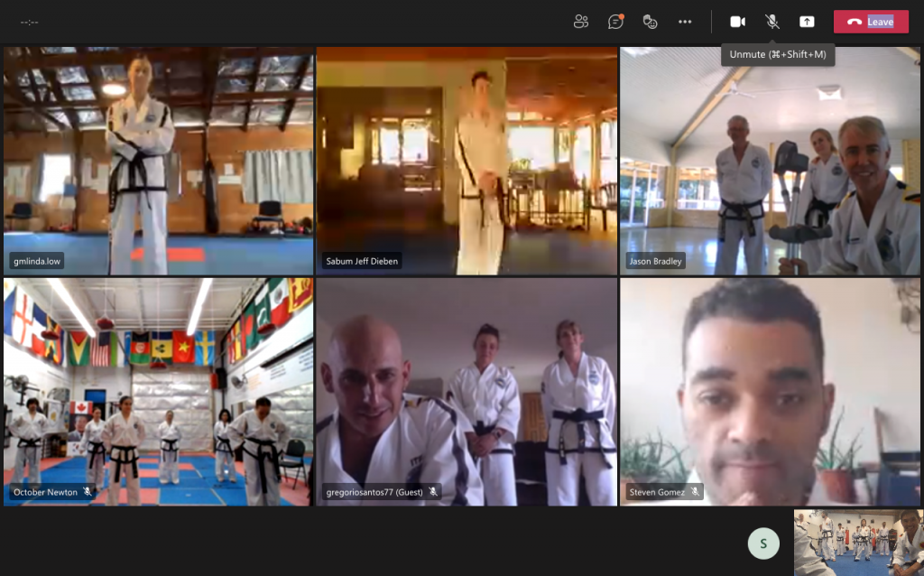This screenshot has height=576, width=924.
Task: Click the meeting duration timer
Action: click(29, 23)
